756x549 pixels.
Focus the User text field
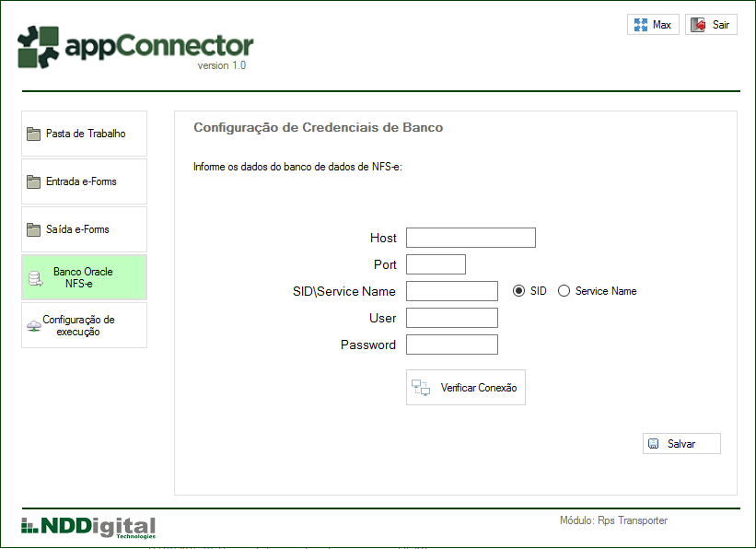tap(451, 318)
